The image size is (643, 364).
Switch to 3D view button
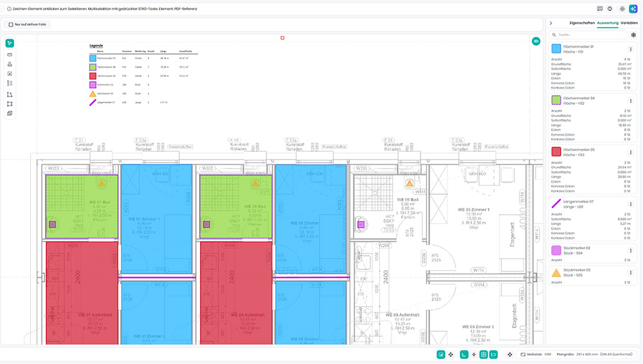pyautogui.click(x=536, y=41)
